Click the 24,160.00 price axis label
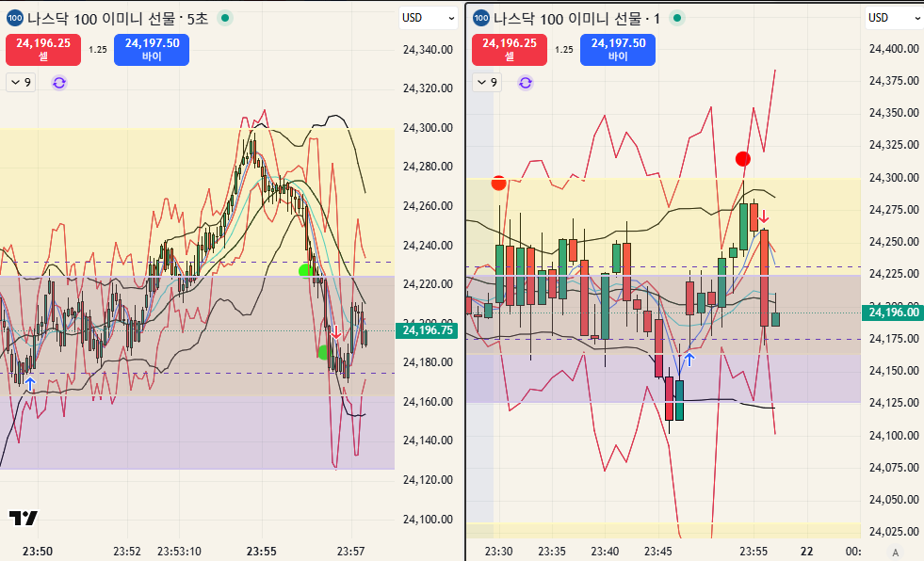The width and height of the screenshot is (924, 561). click(428, 402)
